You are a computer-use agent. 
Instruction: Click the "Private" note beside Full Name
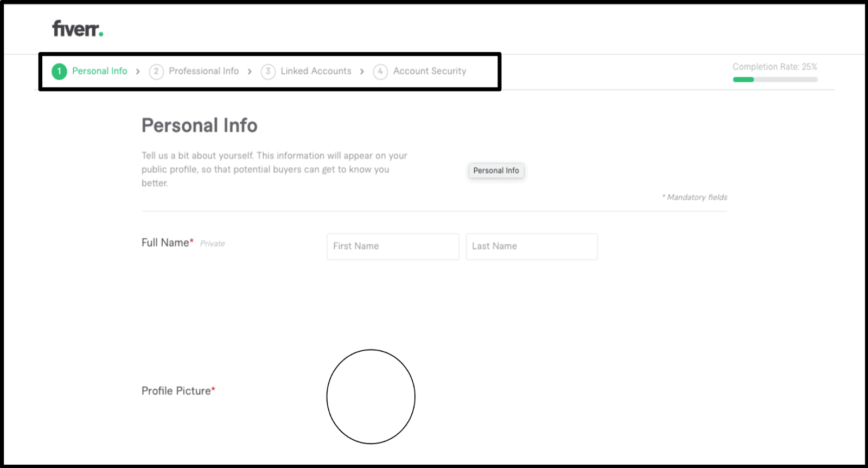point(213,244)
